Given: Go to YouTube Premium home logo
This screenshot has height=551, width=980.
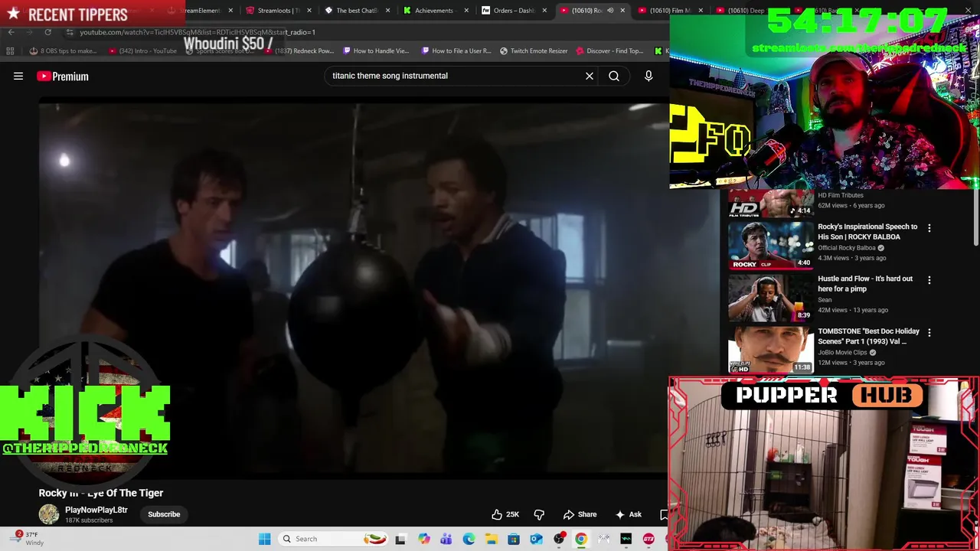Looking at the screenshot, I should coord(63,76).
